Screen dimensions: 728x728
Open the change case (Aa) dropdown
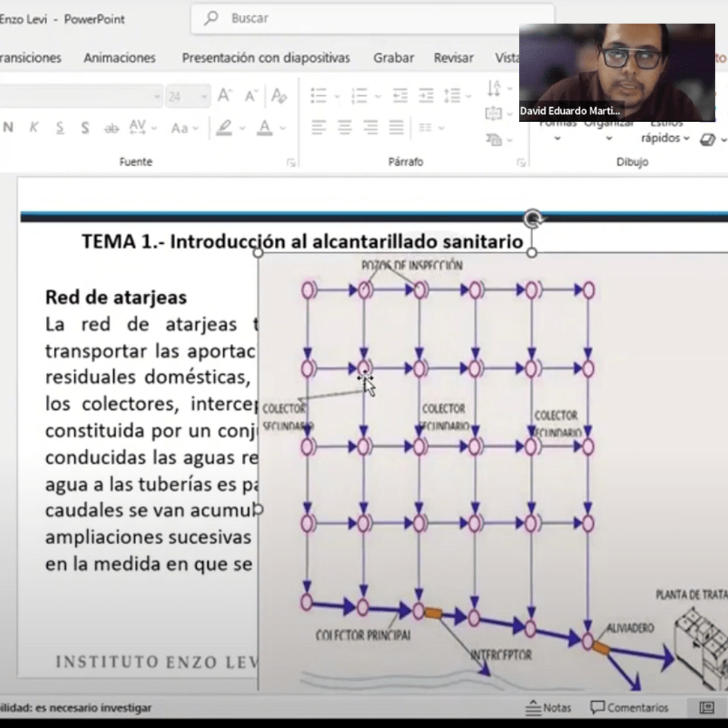184,128
